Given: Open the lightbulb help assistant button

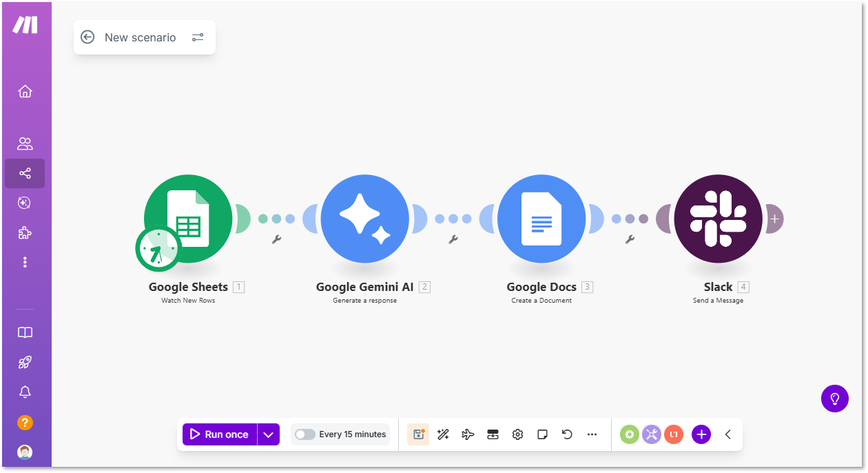Looking at the screenshot, I should click(x=835, y=399).
